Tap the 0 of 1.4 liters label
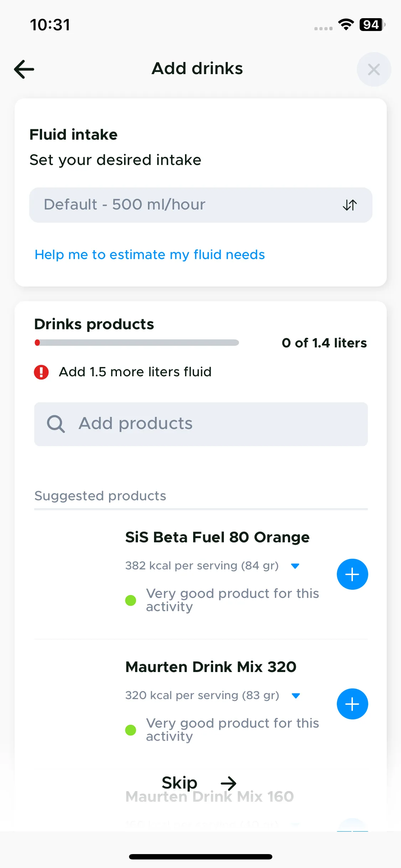Viewport: 401px width, 868px height. tap(324, 343)
